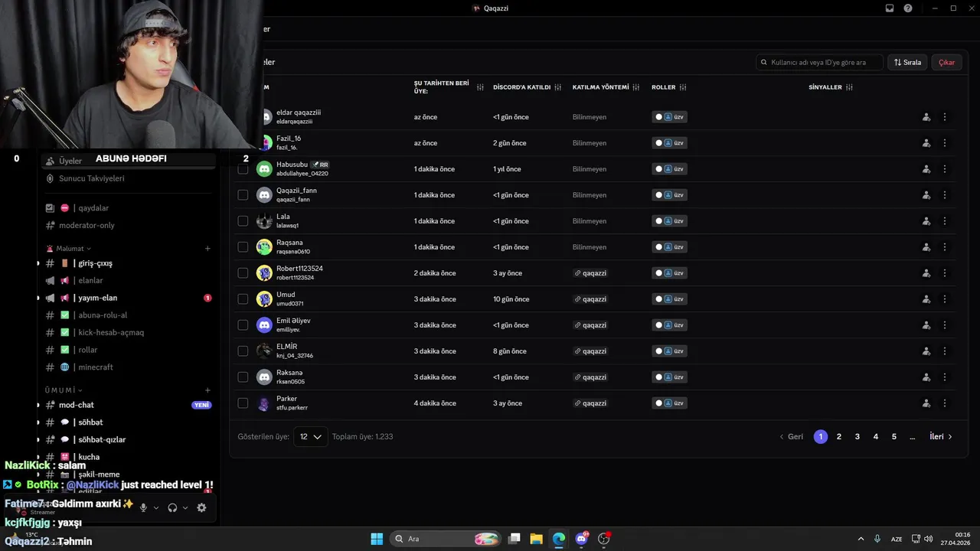980x551 pixels.
Task: Open microphone input options chevron
Action: point(156,508)
